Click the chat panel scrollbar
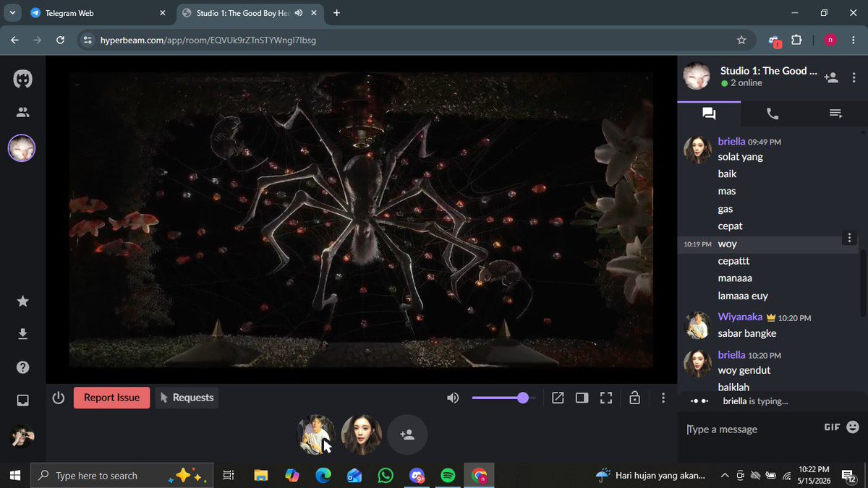868x488 pixels. (x=862, y=282)
